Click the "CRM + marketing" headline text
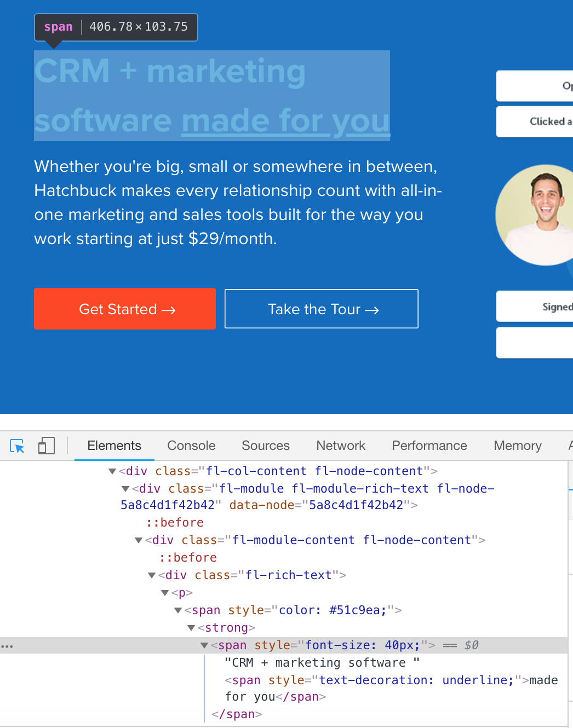 tap(170, 72)
